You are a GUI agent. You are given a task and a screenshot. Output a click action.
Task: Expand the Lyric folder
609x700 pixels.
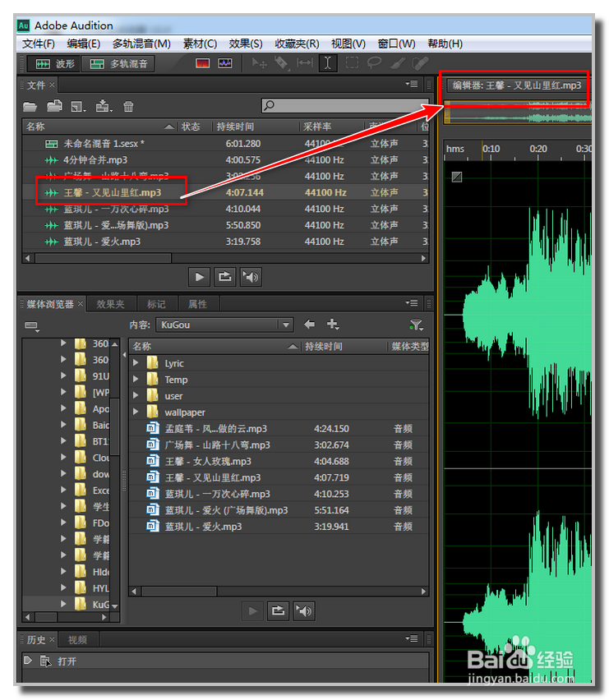[136, 363]
